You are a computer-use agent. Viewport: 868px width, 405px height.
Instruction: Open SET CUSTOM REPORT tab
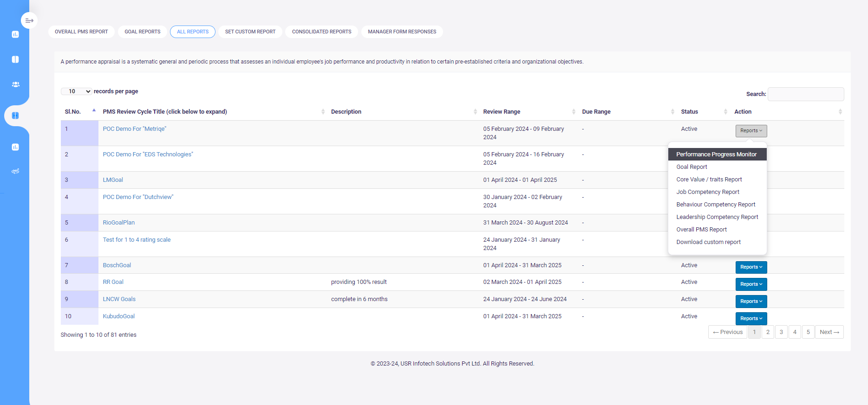(250, 32)
